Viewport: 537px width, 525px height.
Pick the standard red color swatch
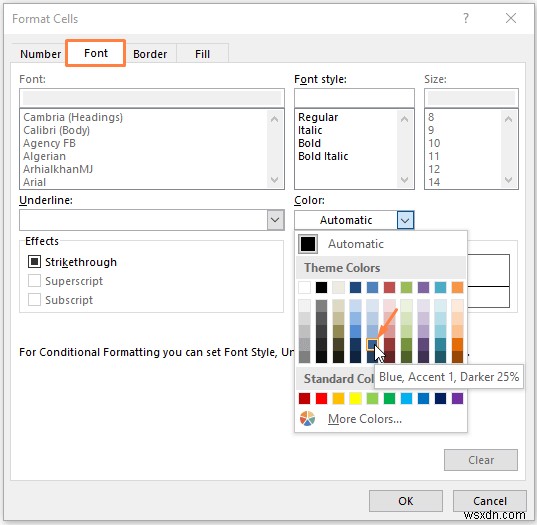click(321, 398)
